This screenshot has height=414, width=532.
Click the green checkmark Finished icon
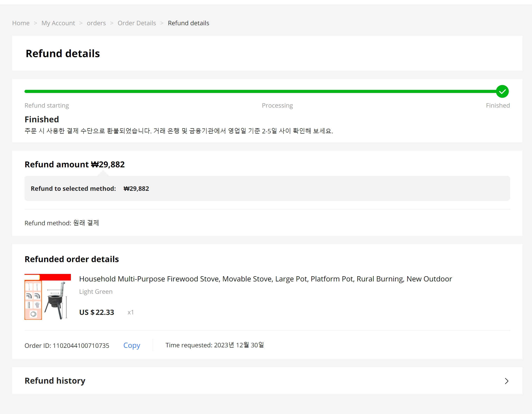tap(502, 91)
